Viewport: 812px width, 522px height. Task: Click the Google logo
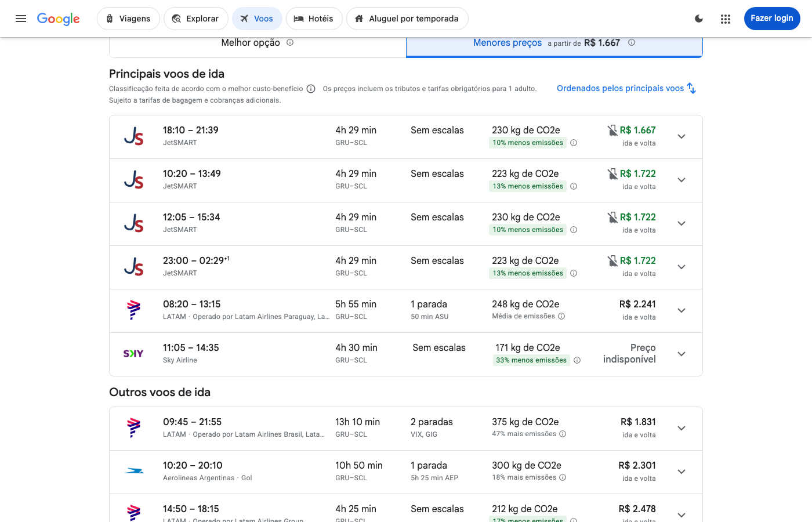click(x=59, y=19)
